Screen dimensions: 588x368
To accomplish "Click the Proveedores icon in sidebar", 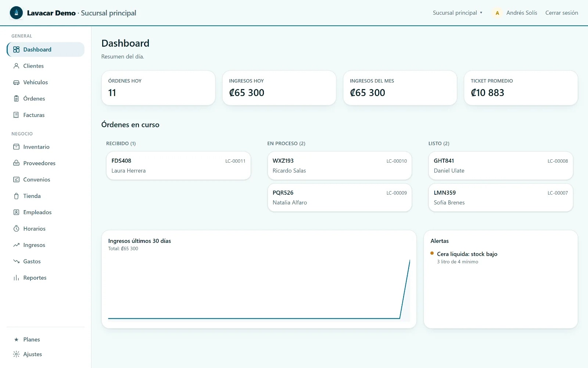I will pos(16,163).
